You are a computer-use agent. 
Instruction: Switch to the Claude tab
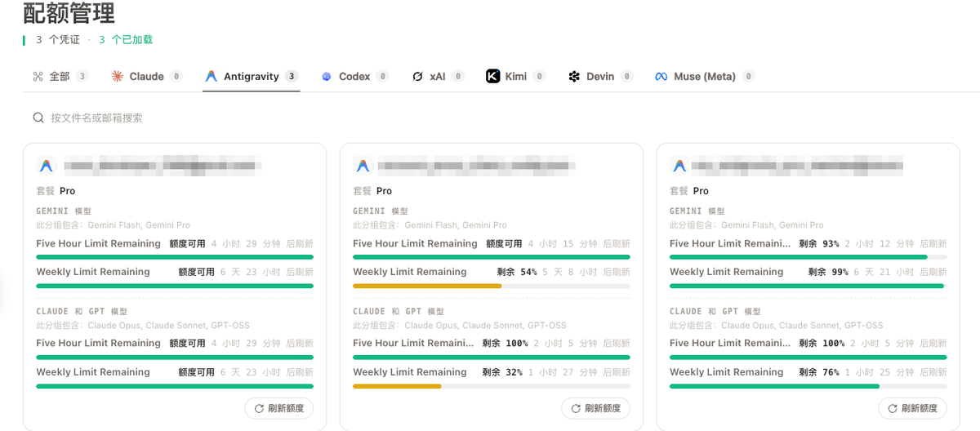pos(148,77)
